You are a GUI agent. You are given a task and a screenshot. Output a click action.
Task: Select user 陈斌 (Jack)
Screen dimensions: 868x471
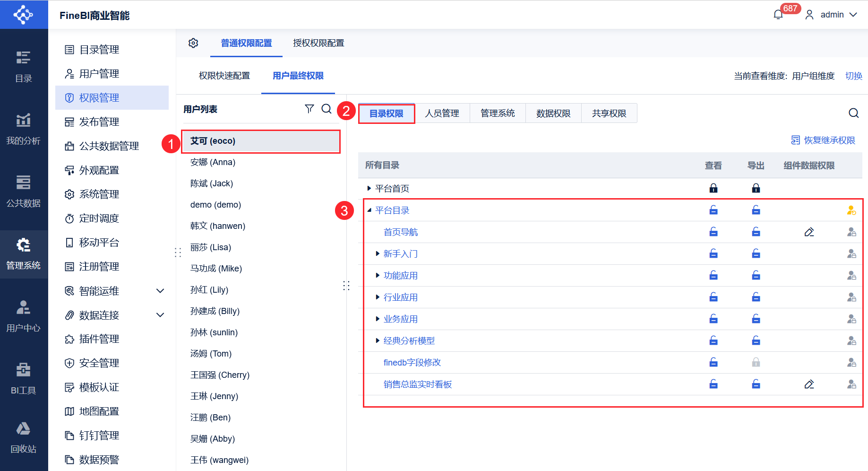(261, 183)
